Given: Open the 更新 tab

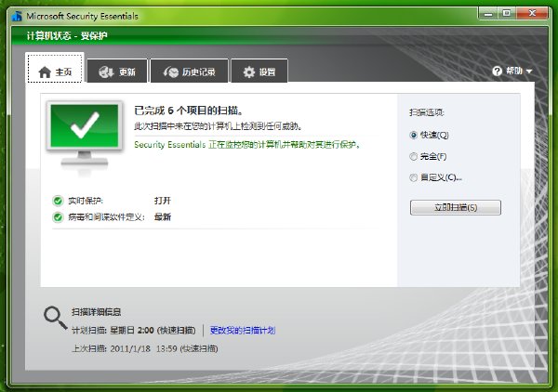Looking at the screenshot, I should [117, 72].
